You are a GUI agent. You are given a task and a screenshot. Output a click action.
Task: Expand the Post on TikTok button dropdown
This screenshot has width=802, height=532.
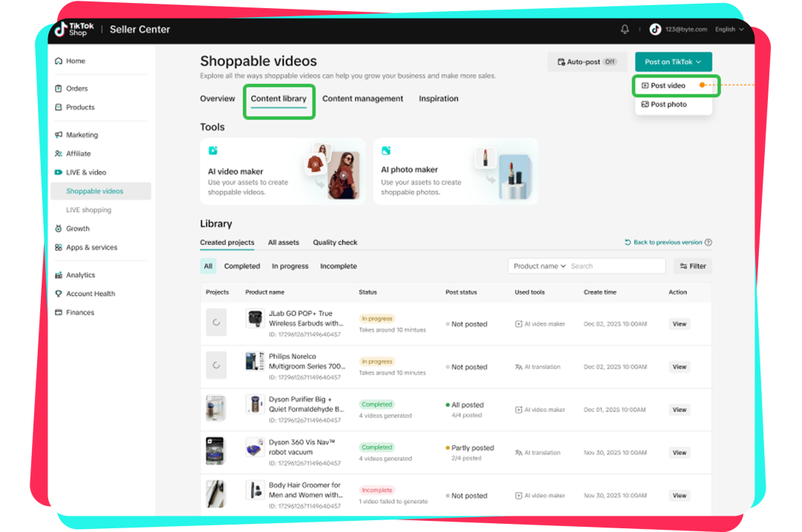673,62
